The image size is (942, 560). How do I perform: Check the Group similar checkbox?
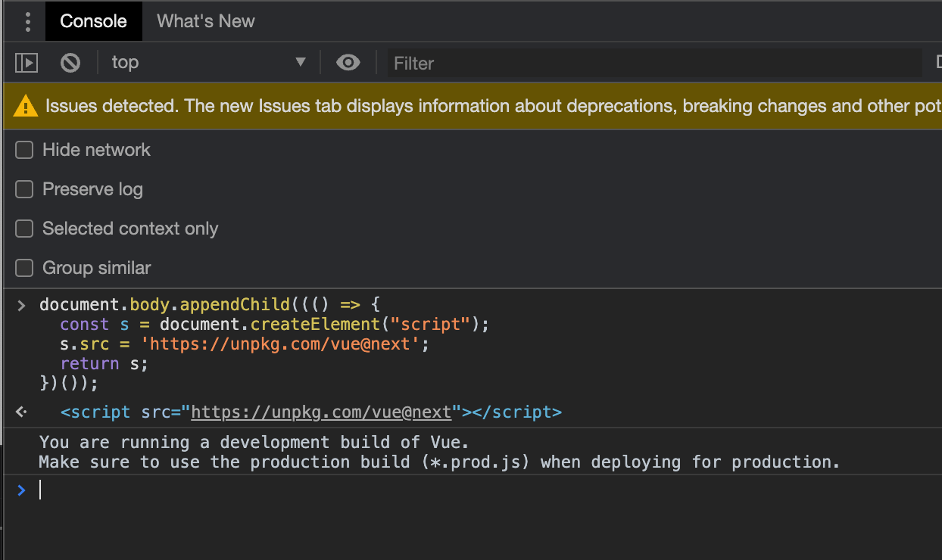coord(25,268)
